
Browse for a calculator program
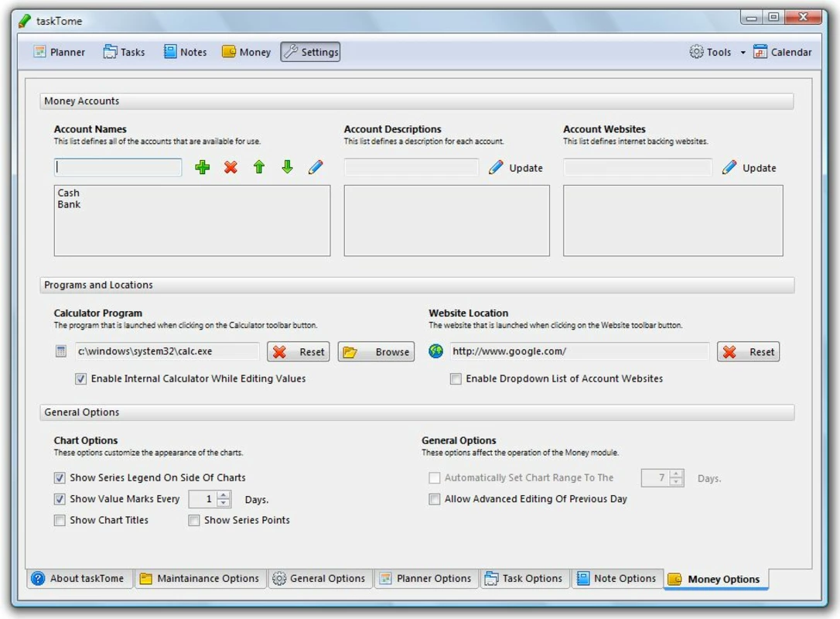pyautogui.click(x=376, y=351)
